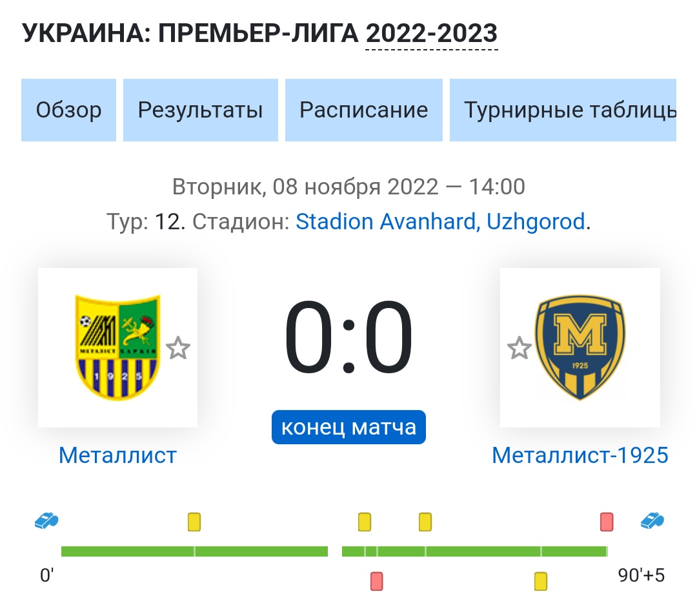
Task: Open the Обзор tab
Action: coord(68,110)
